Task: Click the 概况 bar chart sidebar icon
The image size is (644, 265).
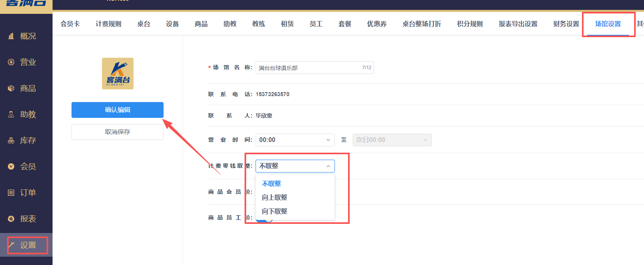Action: pos(11,36)
